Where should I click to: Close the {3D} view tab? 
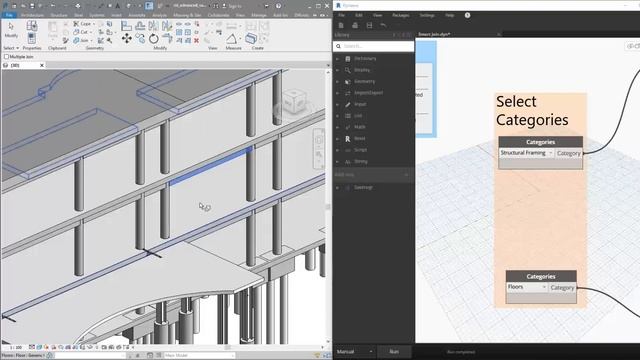coord(42,65)
